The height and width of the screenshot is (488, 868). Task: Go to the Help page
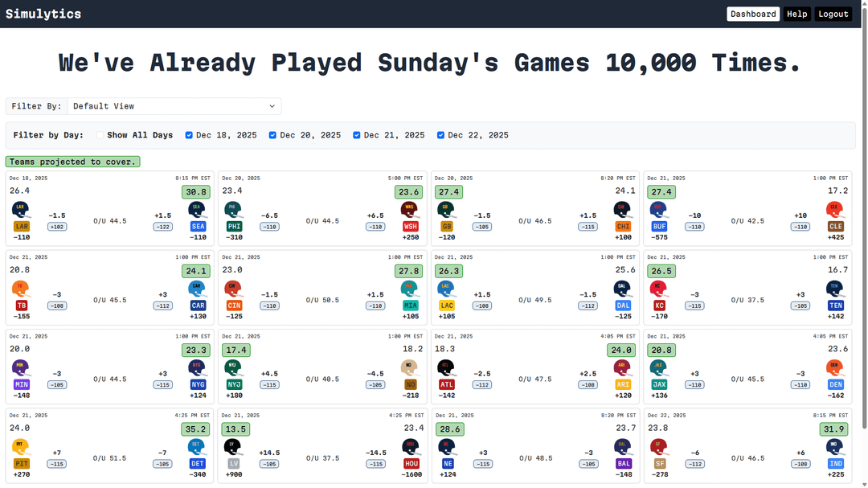[796, 14]
